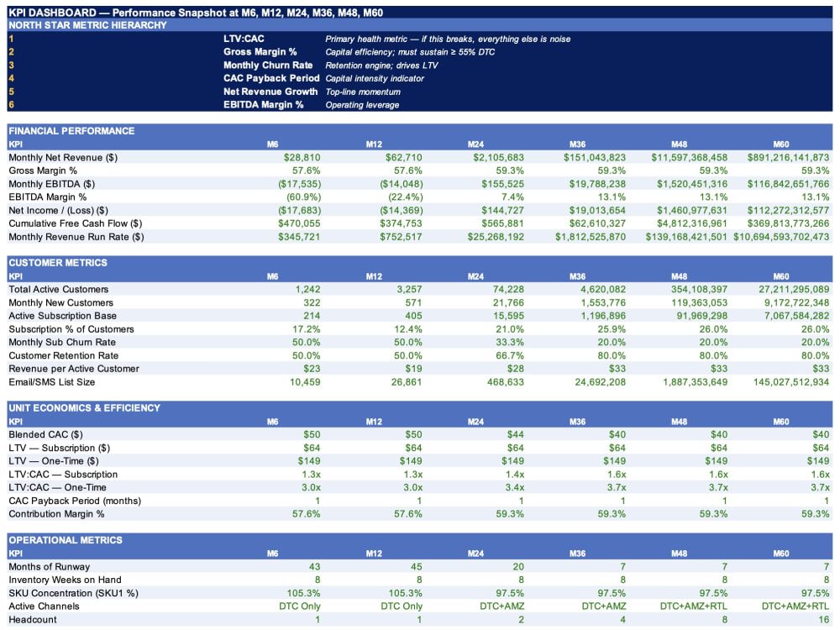Click Active Channels M48 value DTC+AMZ+RTL
This screenshot has width=840, height=630.
tap(694, 606)
